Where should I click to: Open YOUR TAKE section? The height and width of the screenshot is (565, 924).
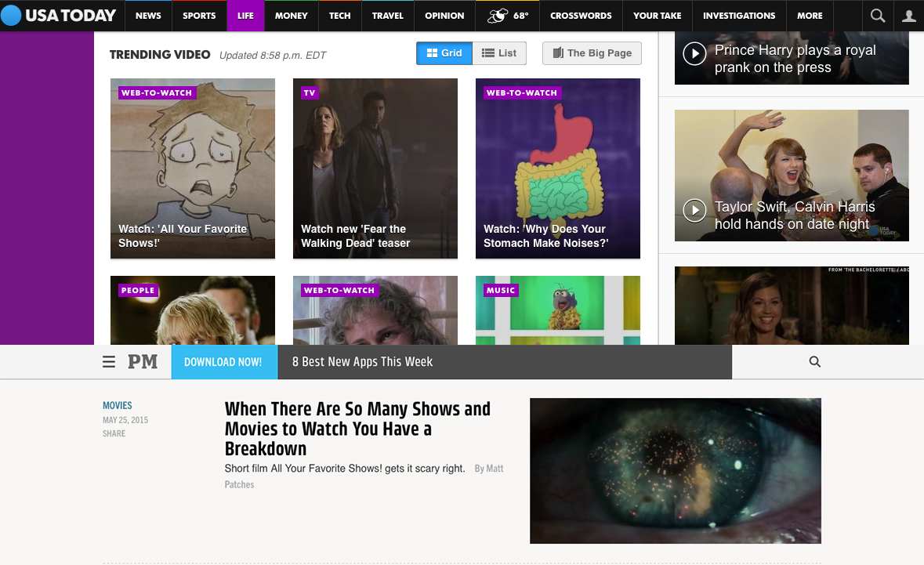(x=657, y=16)
